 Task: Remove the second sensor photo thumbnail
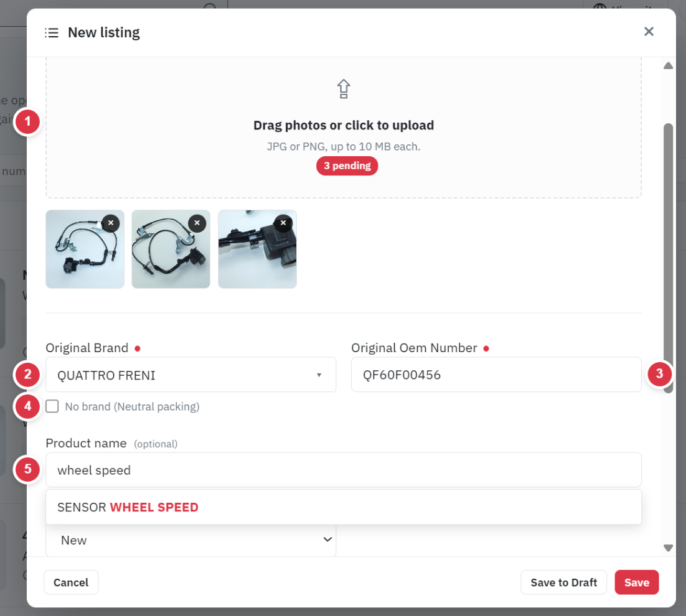tap(197, 223)
